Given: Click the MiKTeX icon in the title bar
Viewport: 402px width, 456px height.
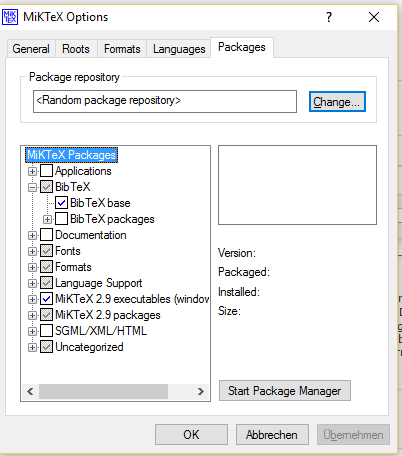Looking at the screenshot, I should [10, 17].
